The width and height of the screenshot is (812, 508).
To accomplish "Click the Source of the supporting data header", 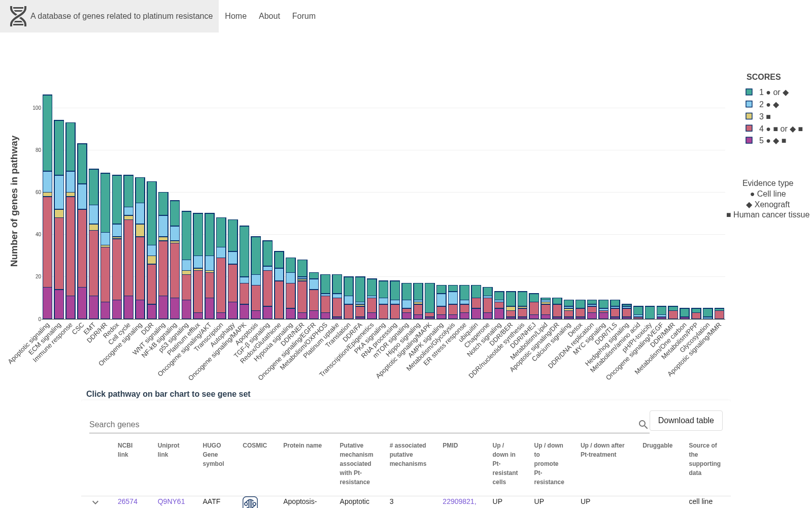I will pos(704,459).
